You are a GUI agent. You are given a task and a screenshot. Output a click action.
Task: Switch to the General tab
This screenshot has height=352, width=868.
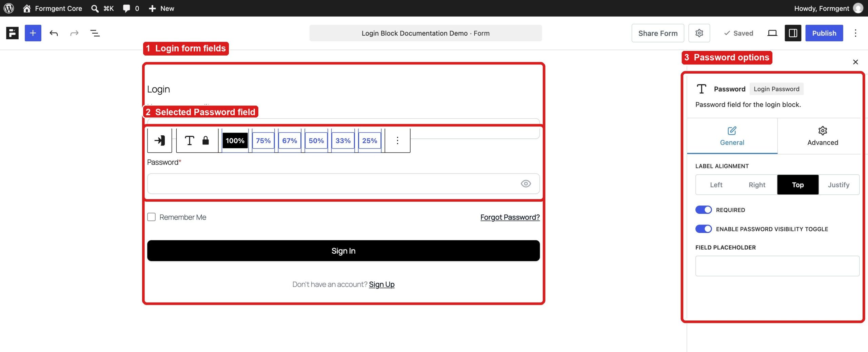pos(732,136)
